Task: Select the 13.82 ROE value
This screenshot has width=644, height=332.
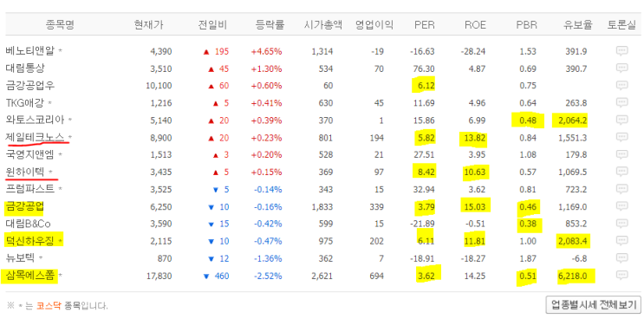Action: point(475,138)
